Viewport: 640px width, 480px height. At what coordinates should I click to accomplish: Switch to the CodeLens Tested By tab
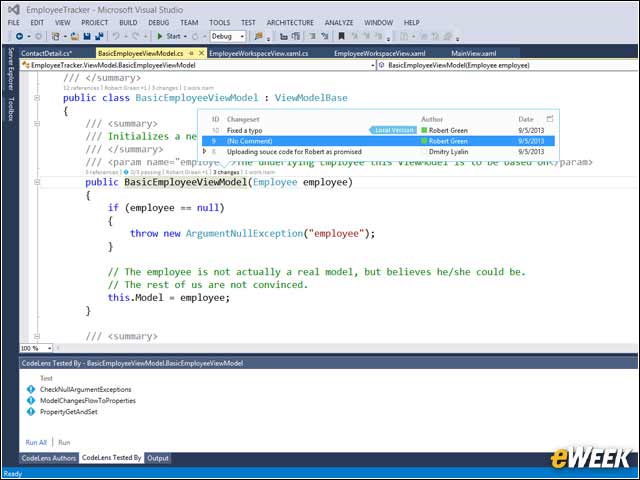[111, 458]
